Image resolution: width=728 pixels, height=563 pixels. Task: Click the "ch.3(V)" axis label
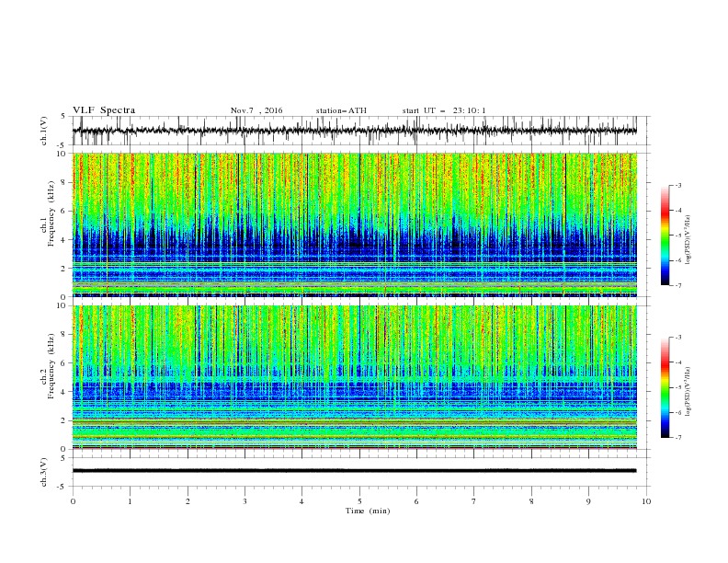[x=44, y=472]
